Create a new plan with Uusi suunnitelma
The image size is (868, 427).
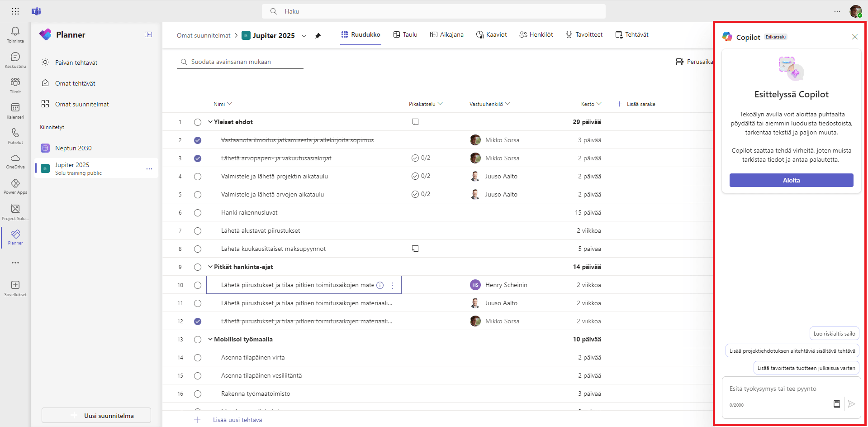coord(96,415)
